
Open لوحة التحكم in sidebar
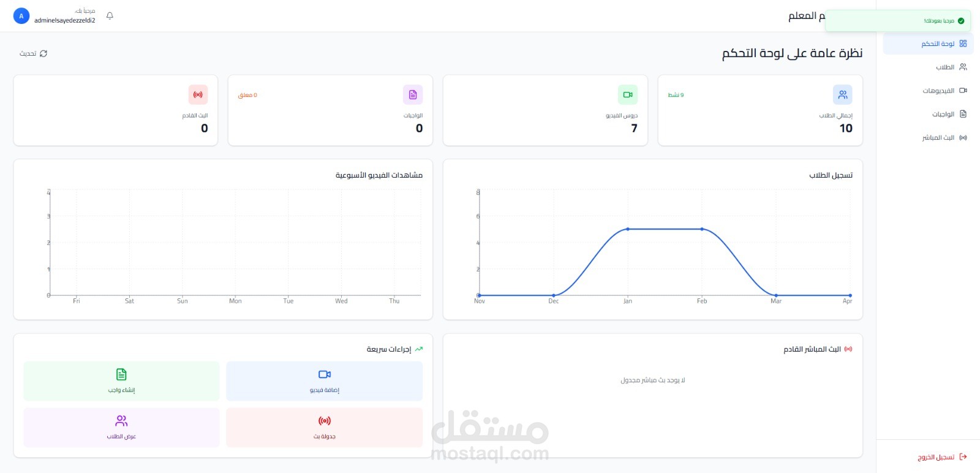[x=928, y=44]
